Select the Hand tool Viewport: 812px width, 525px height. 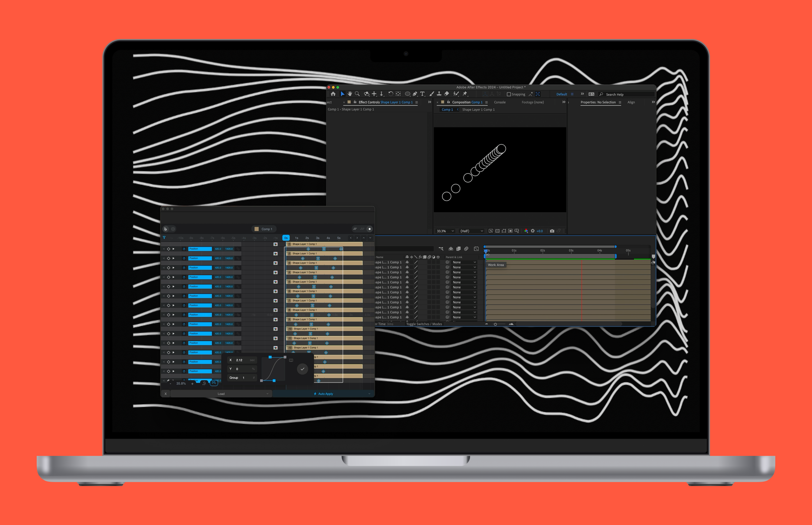pos(350,94)
